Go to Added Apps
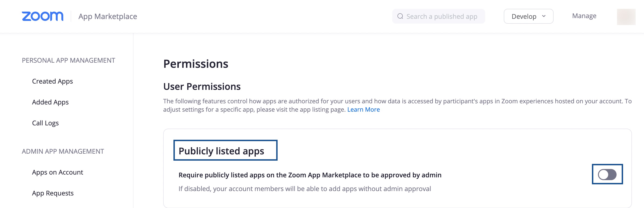644x208 pixels. pyautogui.click(x=50, y=102)
